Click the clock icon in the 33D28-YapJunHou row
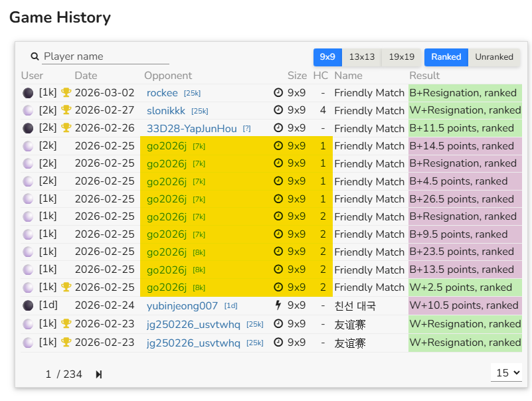Screen dimensions: 532x401 [x=278, y=128]
